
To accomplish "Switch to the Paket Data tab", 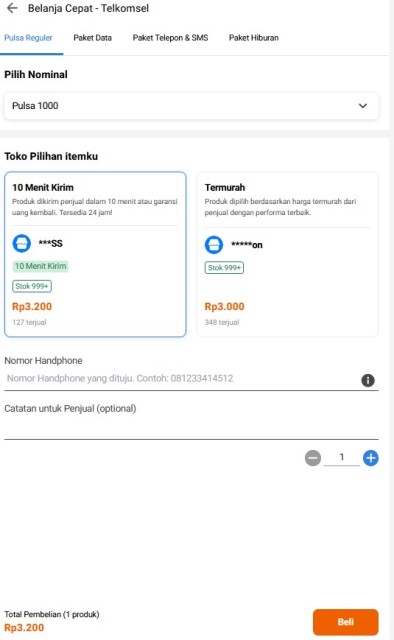I will tap(93, 38).
